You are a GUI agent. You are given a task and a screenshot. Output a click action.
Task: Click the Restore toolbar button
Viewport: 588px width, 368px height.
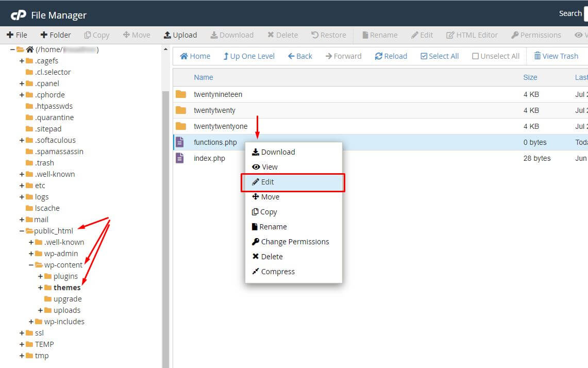tap(328, 35)
